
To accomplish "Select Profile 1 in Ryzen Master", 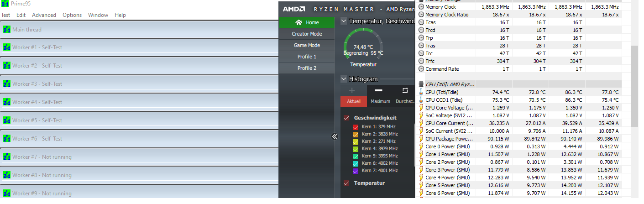I will (307, 57).
